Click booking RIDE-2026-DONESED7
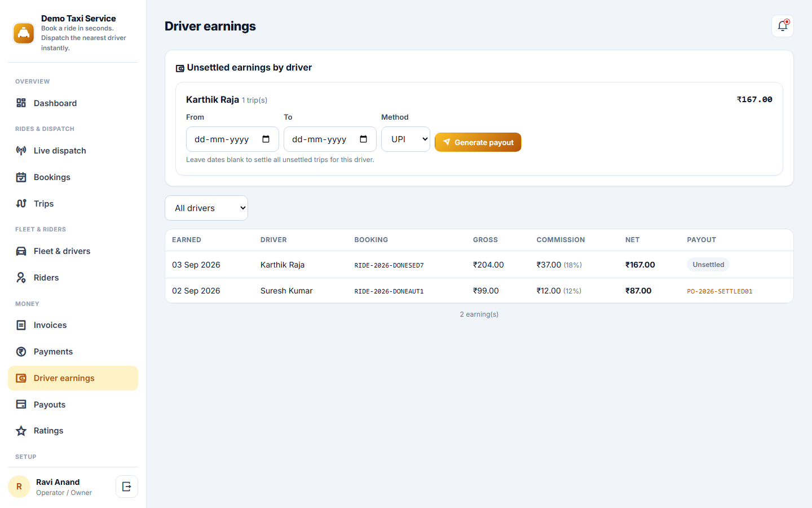Viewport: 812px width, 508px height. tap(389, 265)
